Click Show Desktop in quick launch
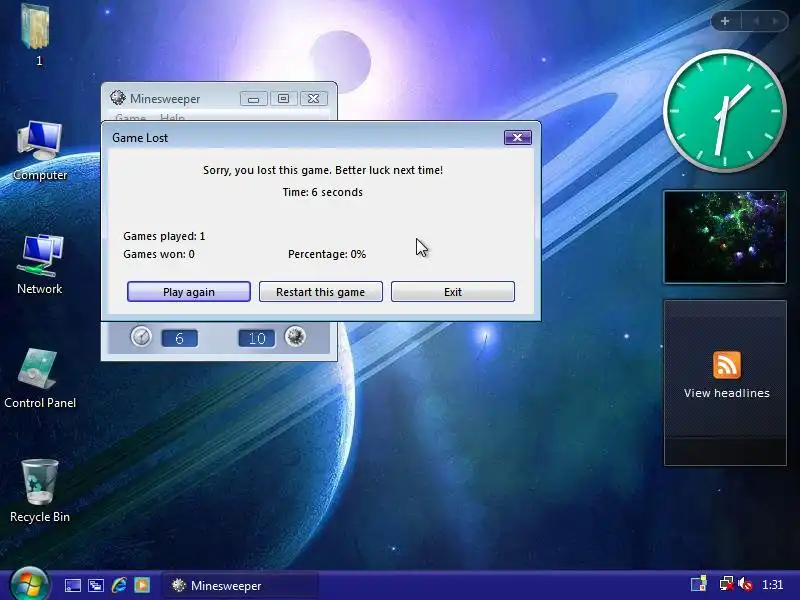Image resolution: width=800 pixels, height=600 pixels. click(72, 585)
